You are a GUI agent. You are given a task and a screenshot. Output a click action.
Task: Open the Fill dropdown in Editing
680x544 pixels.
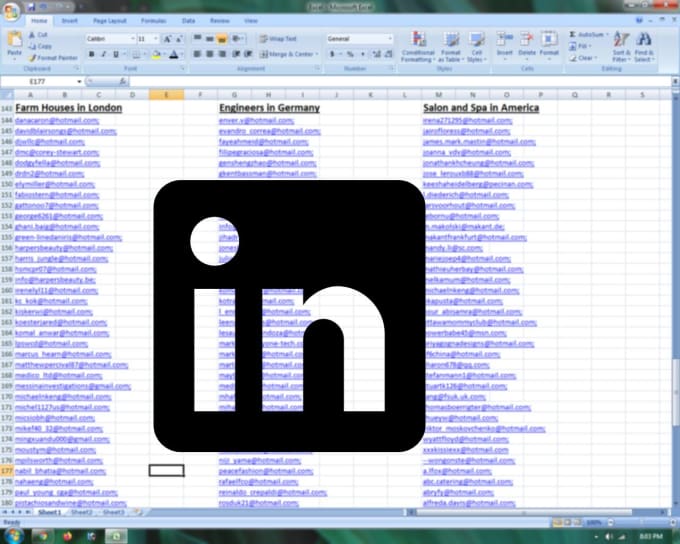[x=580, y=46]
